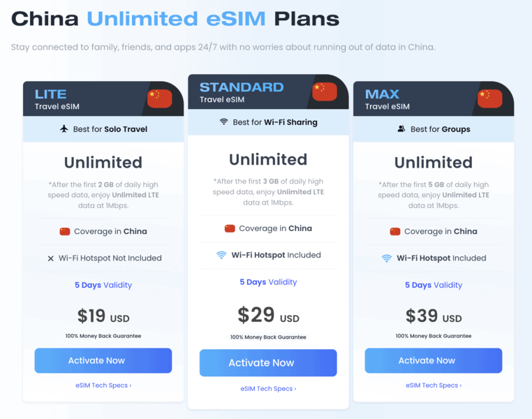Click the China flag on LITE card header

pyautogui.click(x=159, y=98)
